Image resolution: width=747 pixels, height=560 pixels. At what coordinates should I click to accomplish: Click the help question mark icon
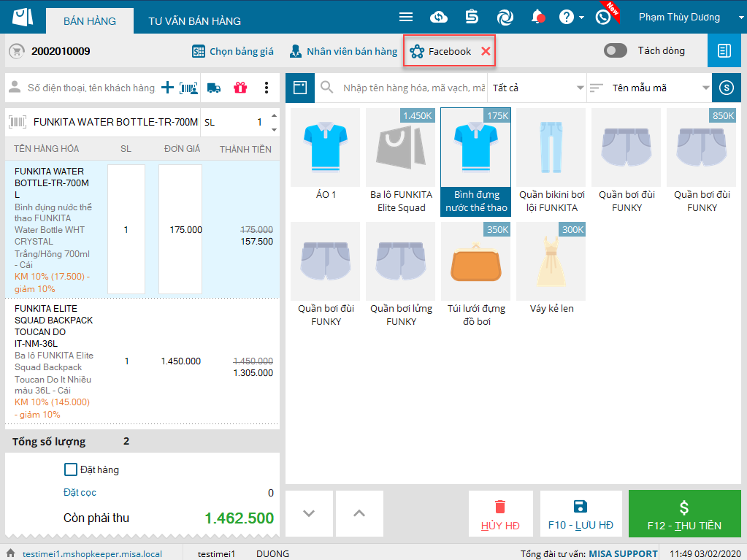click(566, 17)
